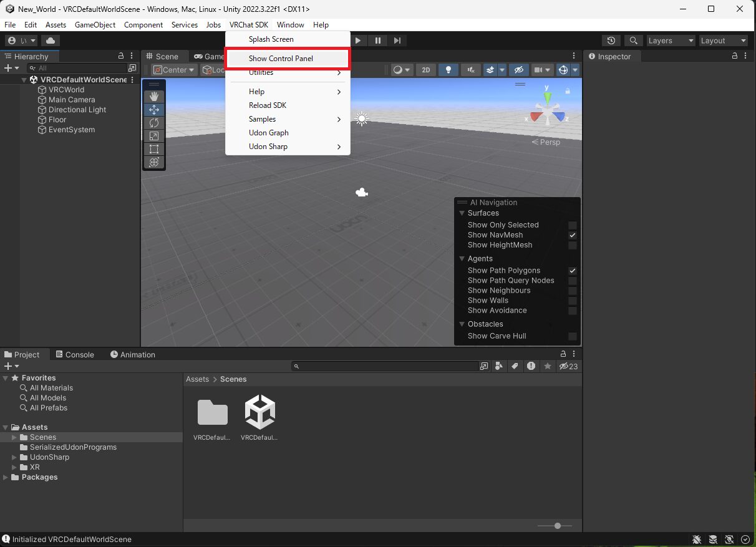Viewport: 756px width, 547px height.
Task: Open the Layers dropdown in the toolbar
Action: 670,40
